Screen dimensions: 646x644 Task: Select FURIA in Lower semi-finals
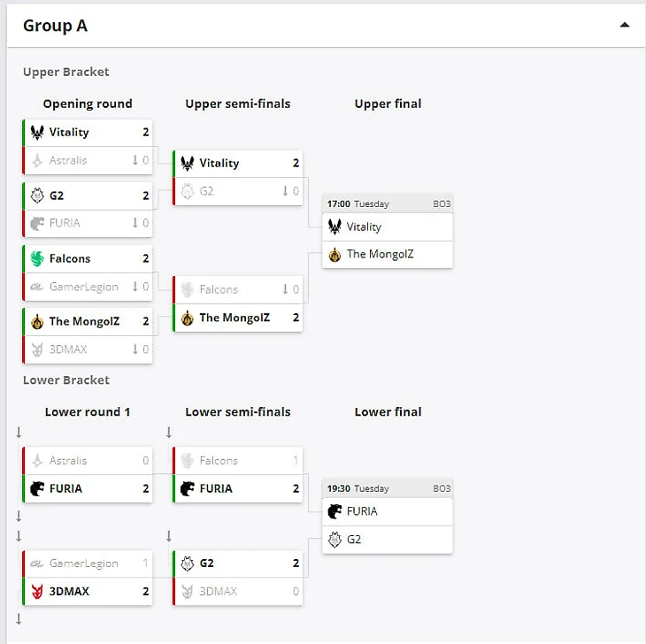point(216,488)
